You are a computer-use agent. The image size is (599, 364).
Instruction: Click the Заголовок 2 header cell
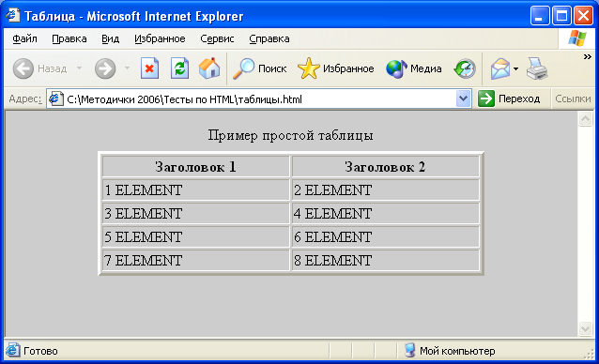385,166
